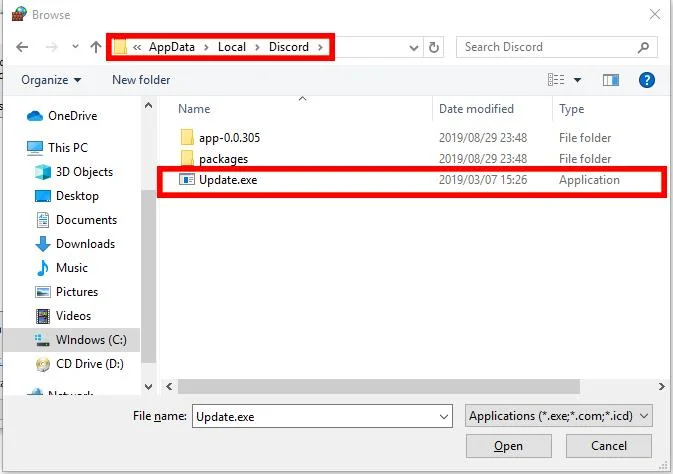
Task: Click the CD Drive disc icon
Action: (42, 364)
